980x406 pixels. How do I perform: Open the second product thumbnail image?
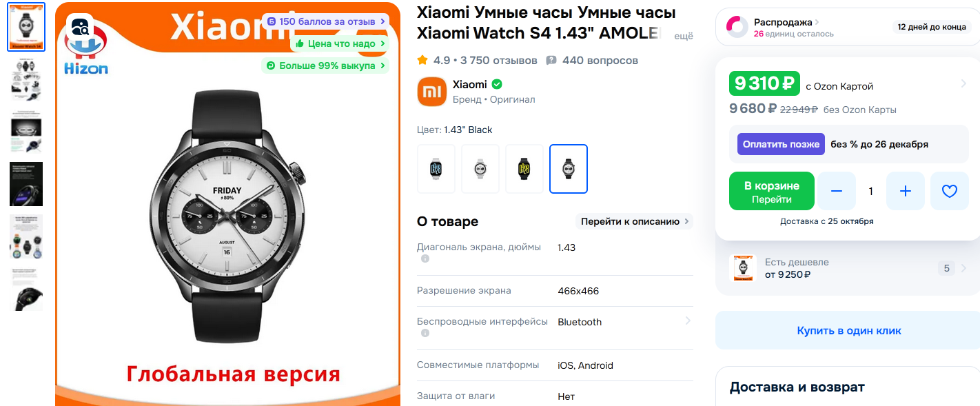point(26,80)
